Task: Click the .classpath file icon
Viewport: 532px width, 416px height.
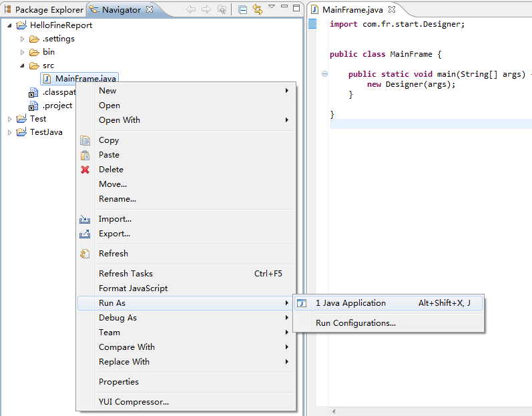Action: 33,92
